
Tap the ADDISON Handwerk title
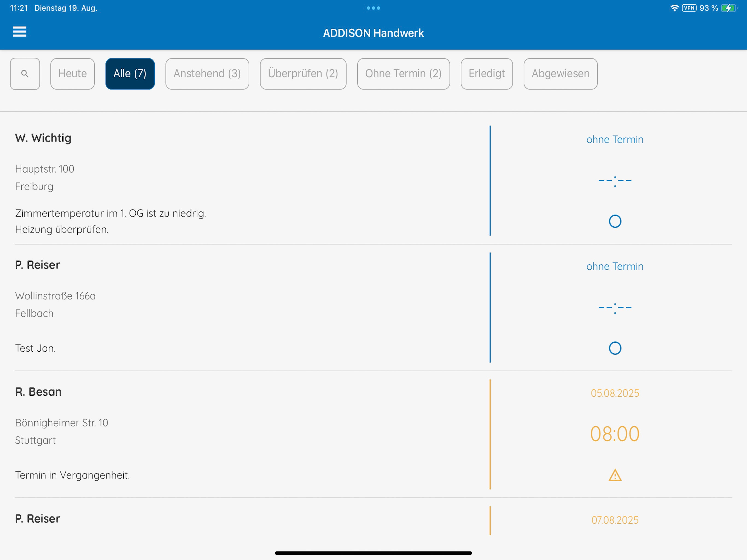click(x=373, y=33)
